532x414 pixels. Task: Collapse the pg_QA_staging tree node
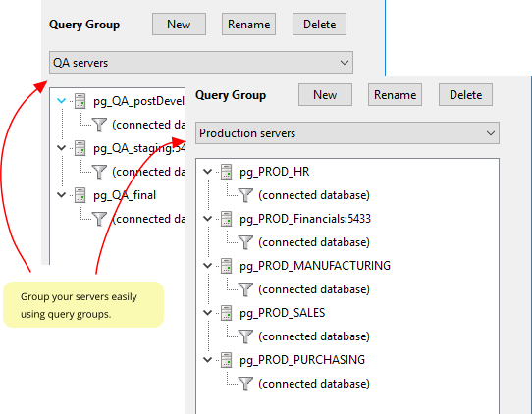pyautogui.click(x=61, y=148)
